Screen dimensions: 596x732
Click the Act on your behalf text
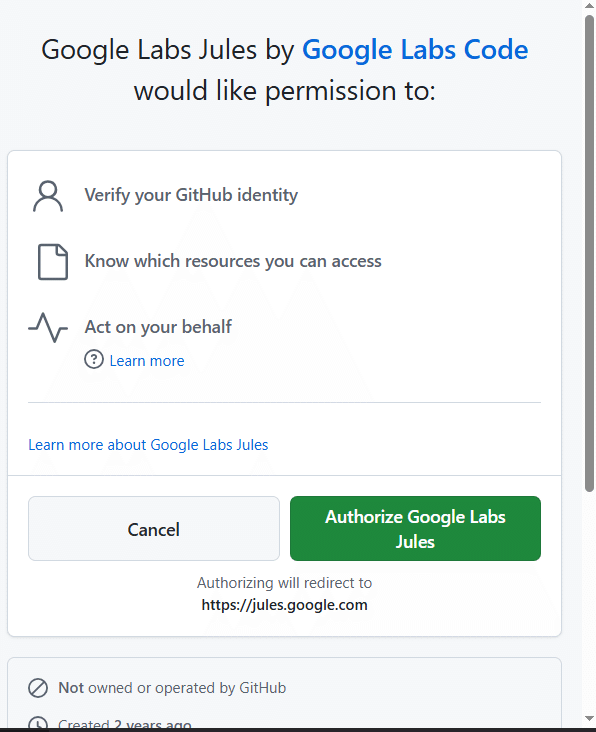coord(158,327)
